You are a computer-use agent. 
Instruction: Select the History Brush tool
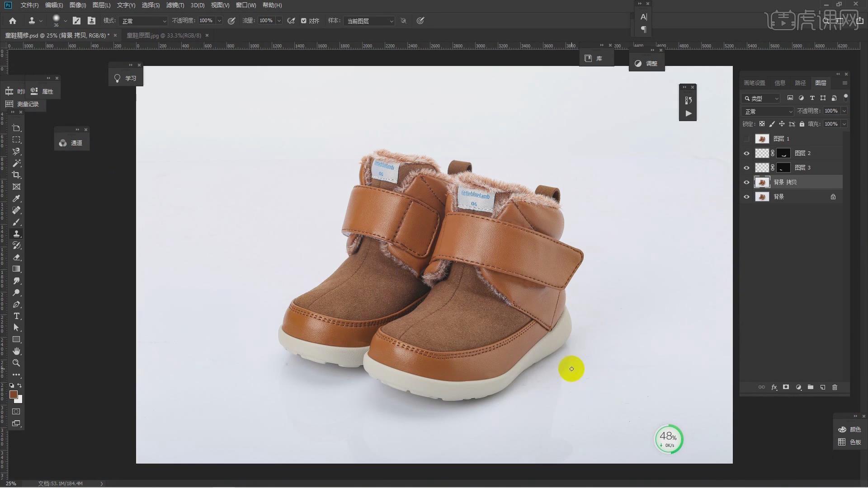click(x=17, y=246)
